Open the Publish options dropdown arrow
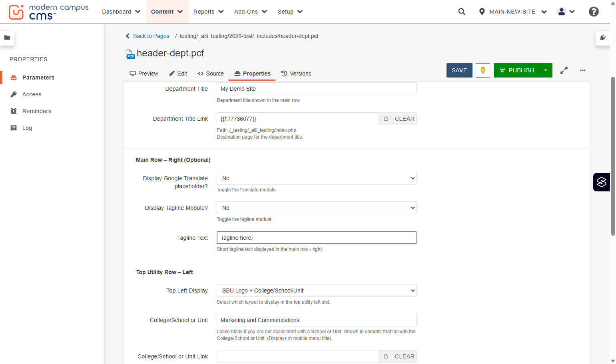The image size is (616, 364). pos(546,70)
